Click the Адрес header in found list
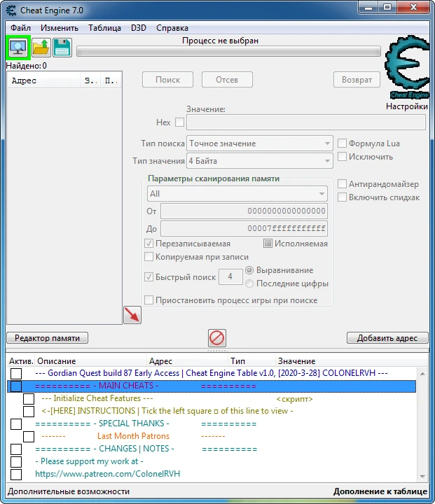 (43, 80)
